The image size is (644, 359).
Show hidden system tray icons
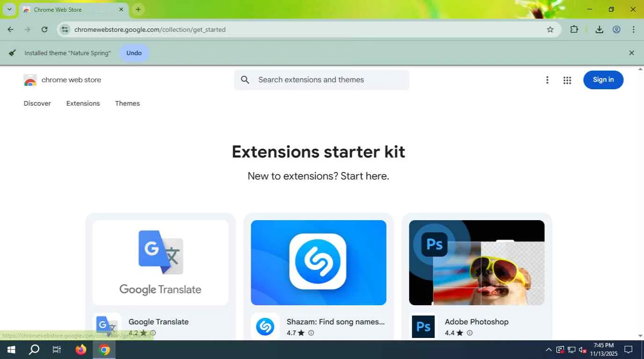(x=549, y=350)
